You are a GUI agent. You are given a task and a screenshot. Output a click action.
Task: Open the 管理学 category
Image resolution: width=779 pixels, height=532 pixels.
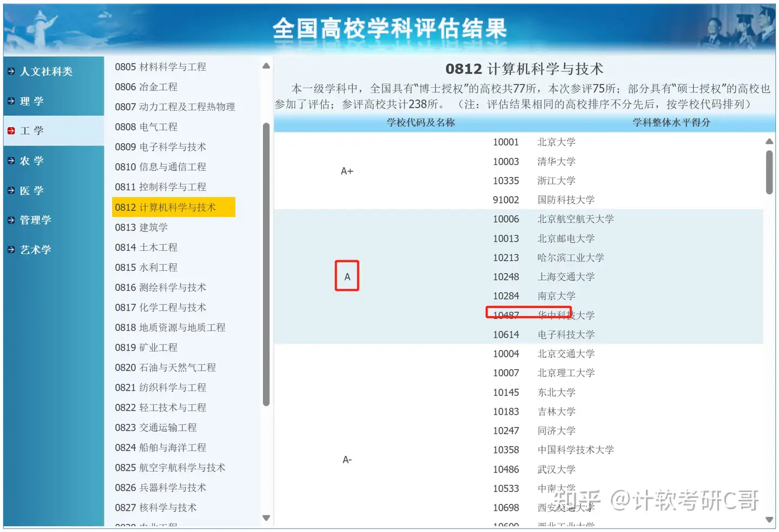point(36,220)
